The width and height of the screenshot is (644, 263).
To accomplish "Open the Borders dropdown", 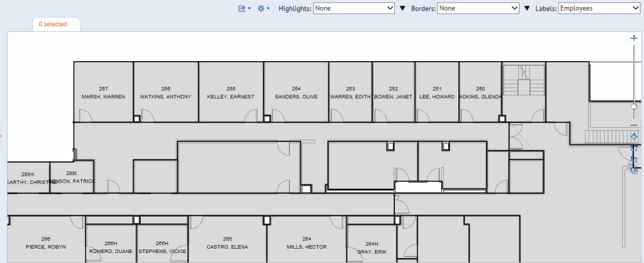I will 478,9.
